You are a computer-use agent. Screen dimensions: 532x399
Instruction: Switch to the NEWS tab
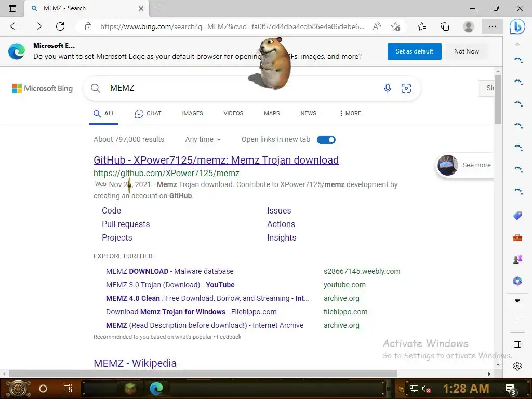coord(309,113)
